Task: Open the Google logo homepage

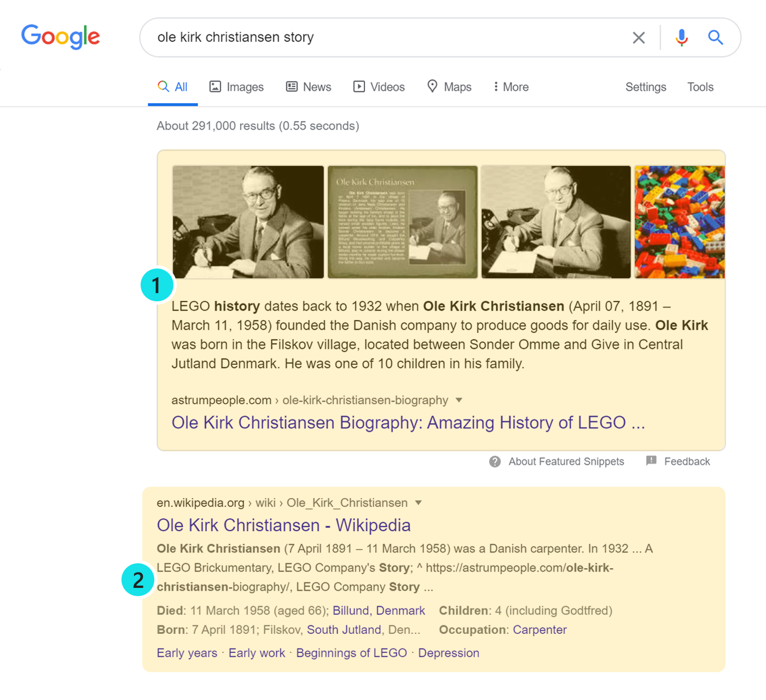Action: (x=61, y=37)
